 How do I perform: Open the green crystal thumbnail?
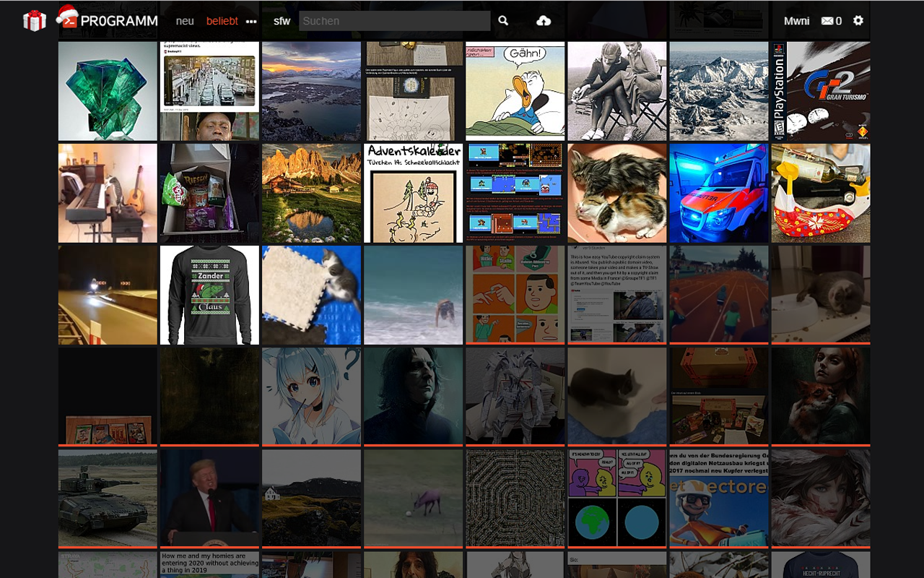(108, 91)
